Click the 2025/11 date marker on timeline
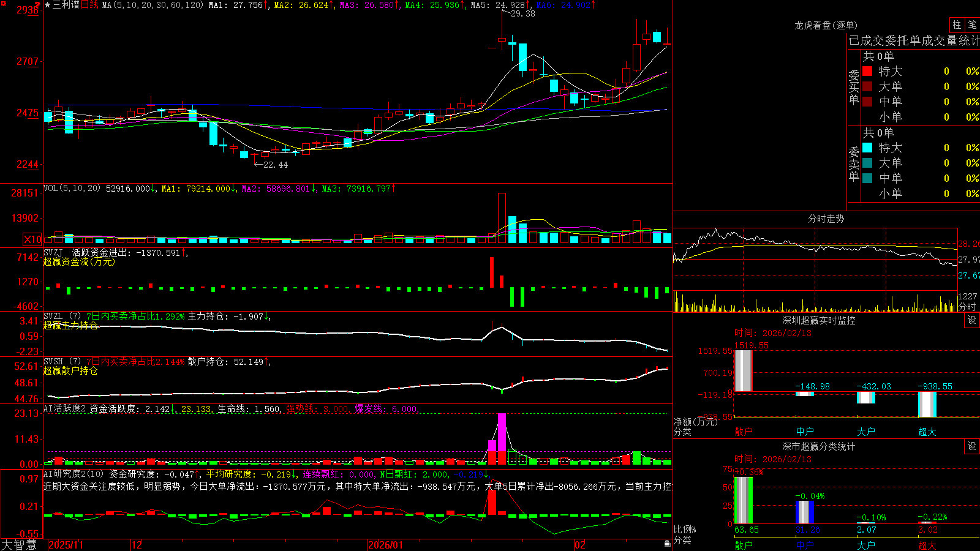This screenshot has height=551, width=980. pos(66,545)
